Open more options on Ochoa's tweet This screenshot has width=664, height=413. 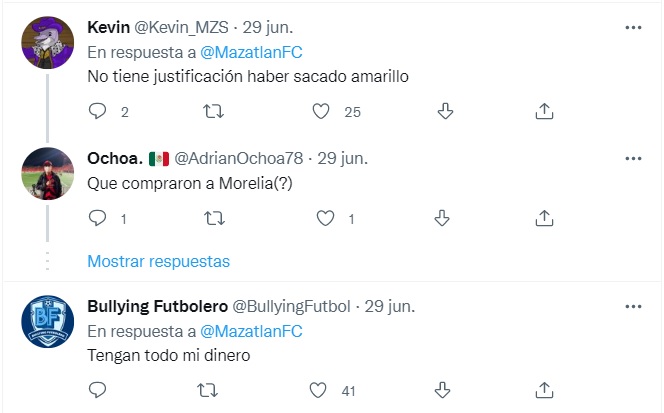[x=633, y=159]
